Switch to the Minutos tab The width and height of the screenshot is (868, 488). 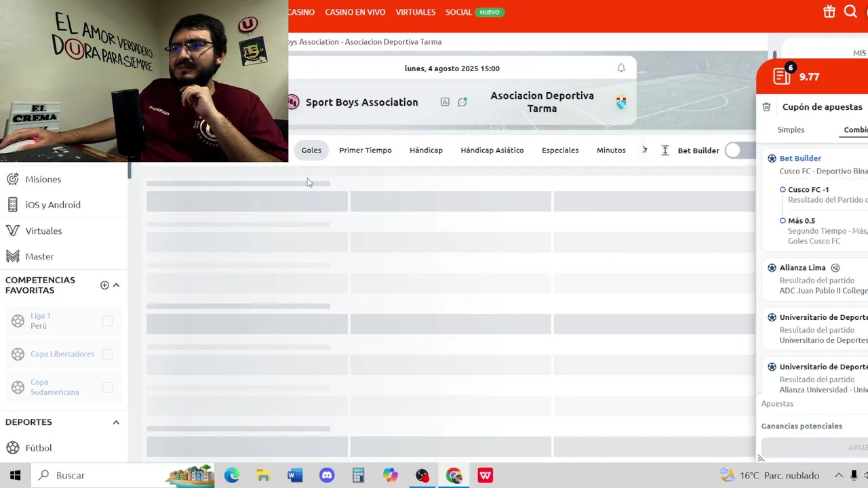(611, 150)
